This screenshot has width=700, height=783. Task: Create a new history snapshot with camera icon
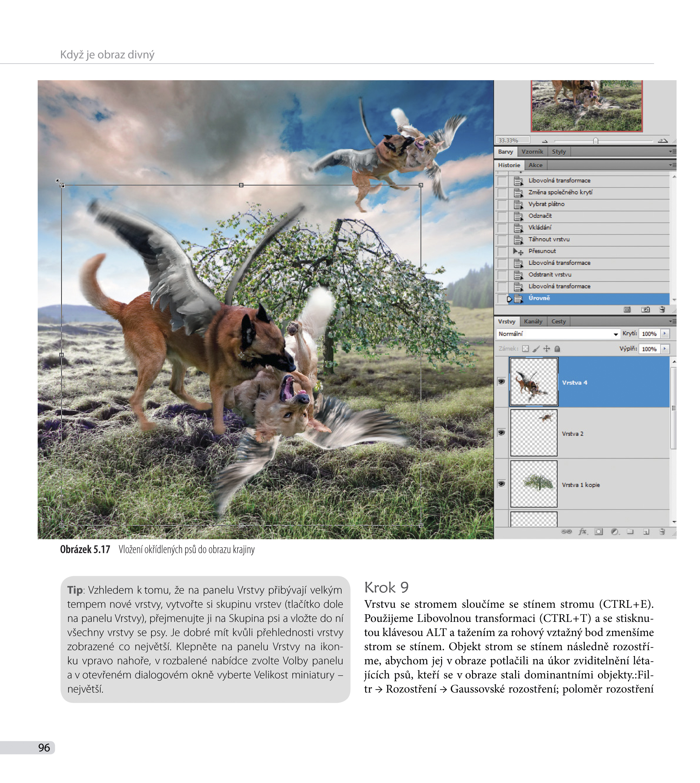point(645,309)
